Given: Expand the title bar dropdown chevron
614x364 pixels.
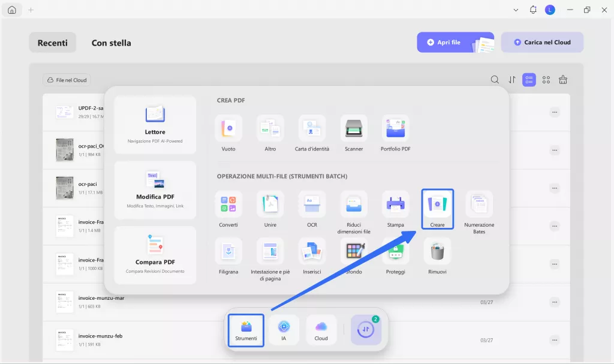Looking at the screenshot, I should pos(516,10).
